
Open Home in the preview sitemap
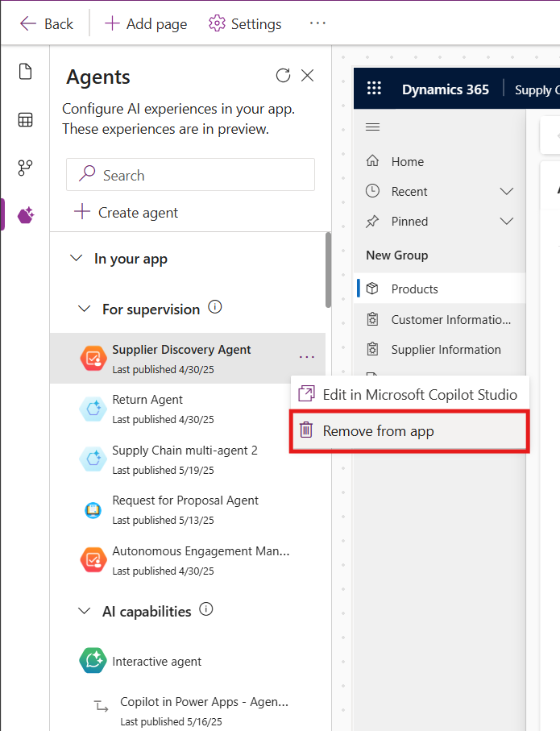click(440, 161)
